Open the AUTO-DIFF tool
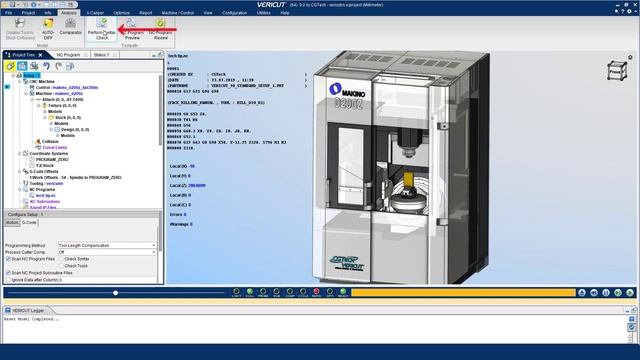640x360 pixels. (48, 29)
